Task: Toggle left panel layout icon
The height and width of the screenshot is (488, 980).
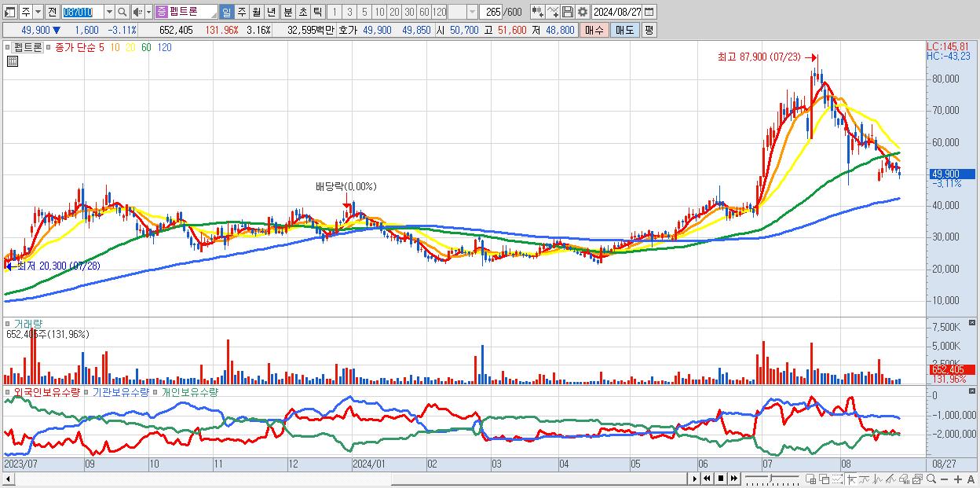Action: tap(9, 12)
